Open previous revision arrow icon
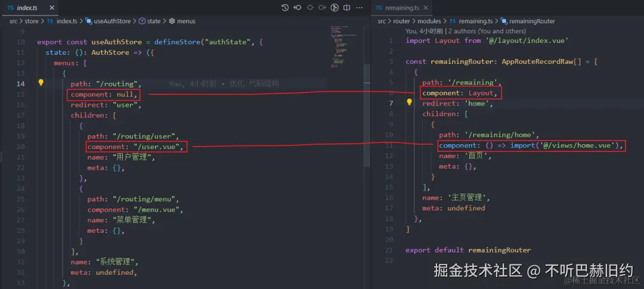Screen dimensions: 644x289 [298, 8]
